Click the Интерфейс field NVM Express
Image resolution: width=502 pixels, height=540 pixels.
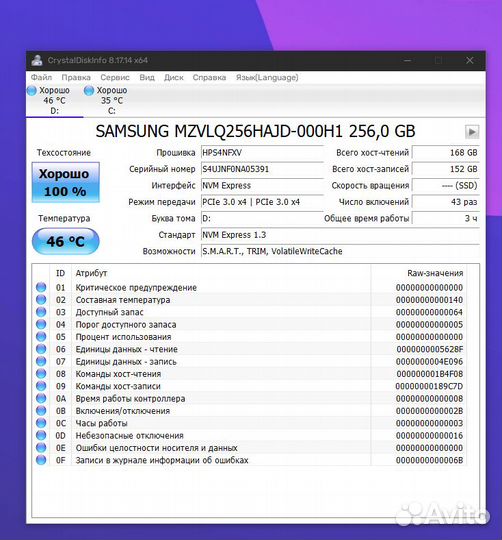pyautogui.click(x=262, y=185)
